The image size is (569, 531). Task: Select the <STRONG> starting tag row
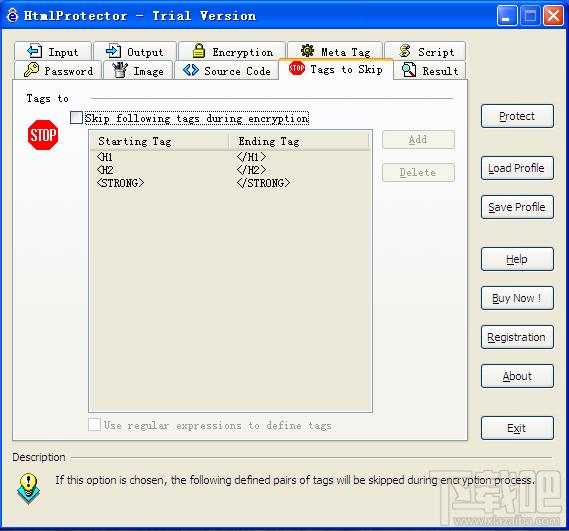click(x=120, y=183)
